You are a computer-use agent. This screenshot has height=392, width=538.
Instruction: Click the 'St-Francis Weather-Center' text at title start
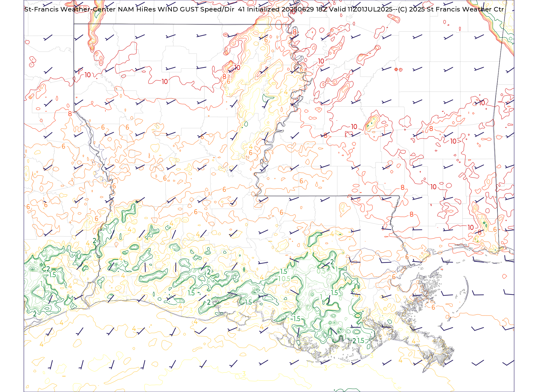70,9
